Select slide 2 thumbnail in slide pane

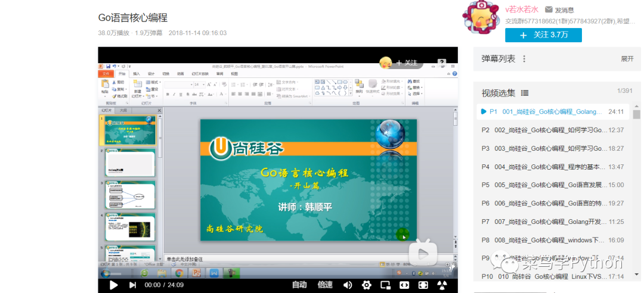(x=130, y=163)
